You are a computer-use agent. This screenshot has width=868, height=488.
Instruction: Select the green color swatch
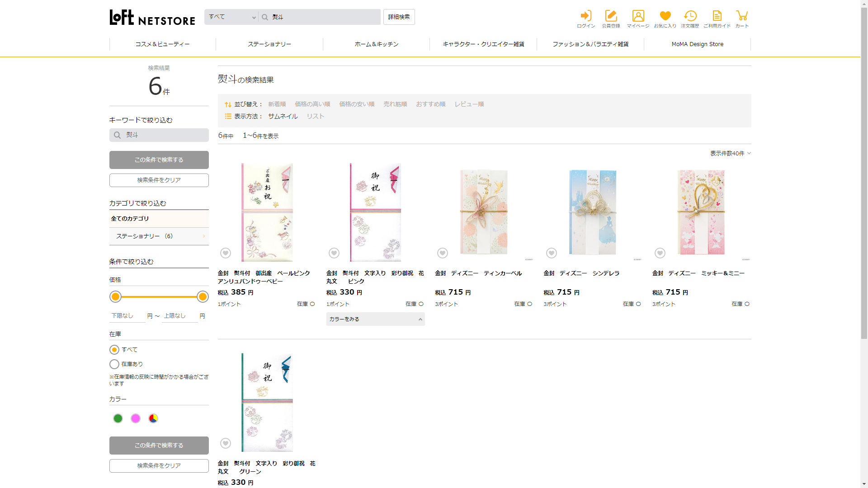[118, 418]
